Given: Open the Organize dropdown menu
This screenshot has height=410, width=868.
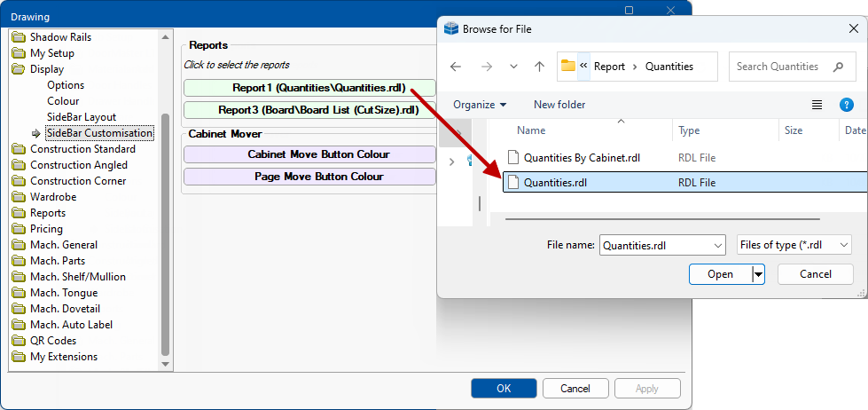Looking at the screenshot, I should tap(480, 105).
